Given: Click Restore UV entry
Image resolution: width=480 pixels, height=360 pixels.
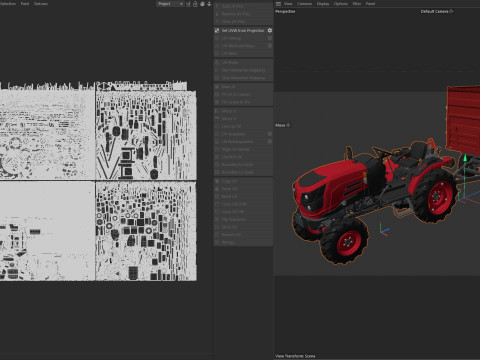Looking at the screenshot, I should coord(243,235).
